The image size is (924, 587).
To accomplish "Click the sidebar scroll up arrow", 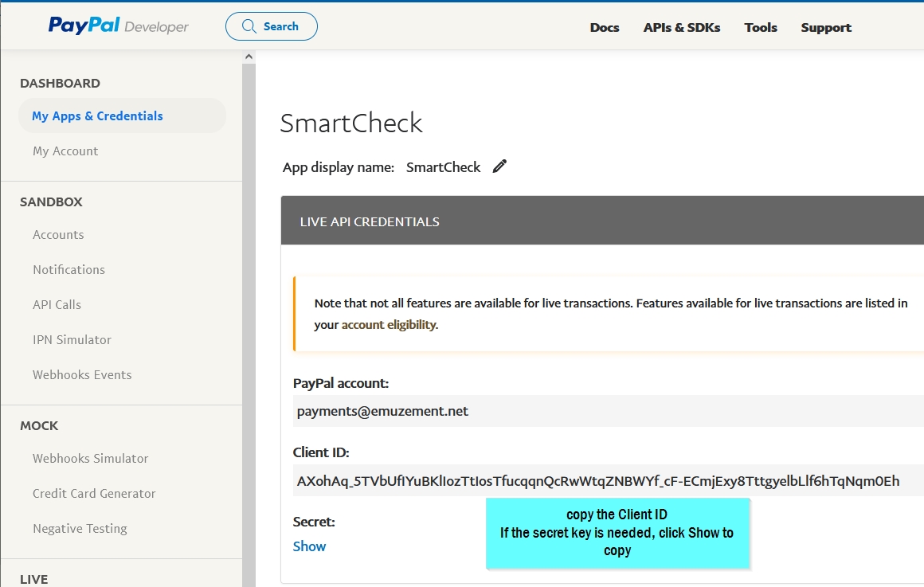I will [249, 57].
